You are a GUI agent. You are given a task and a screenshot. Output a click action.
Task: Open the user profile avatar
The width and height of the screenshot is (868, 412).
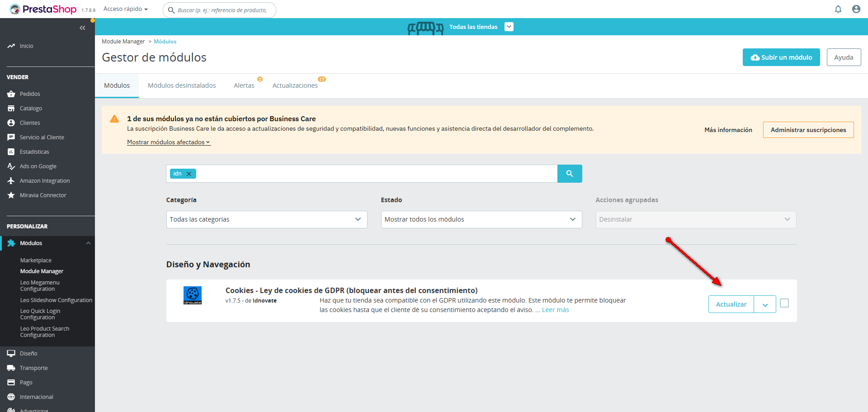[x=856, y=9]
